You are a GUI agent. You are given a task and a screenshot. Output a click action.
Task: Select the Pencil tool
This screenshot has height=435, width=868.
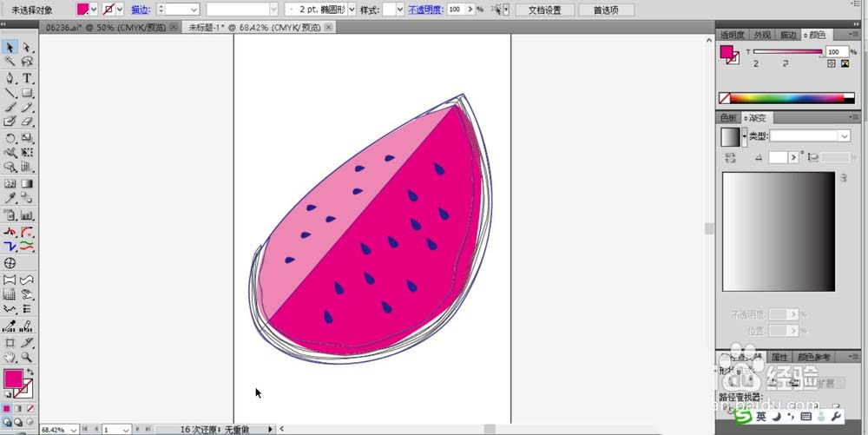click(27, 108)
